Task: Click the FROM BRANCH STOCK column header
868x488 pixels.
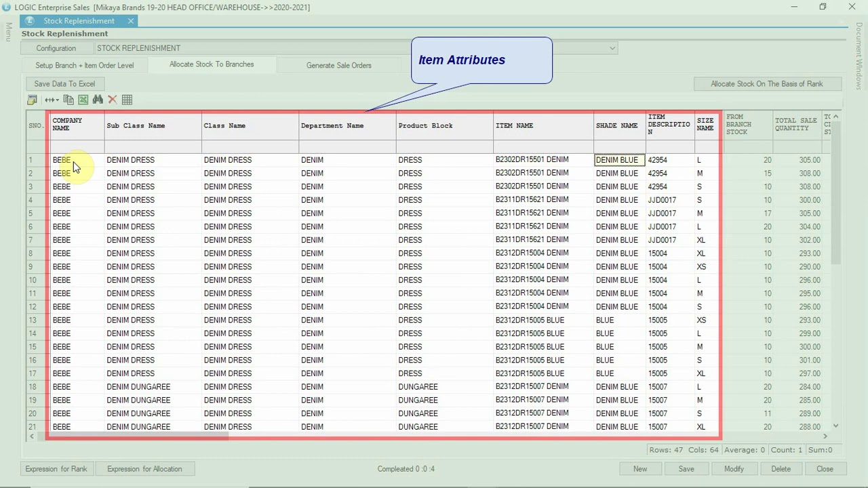Action: click(748, 125)
